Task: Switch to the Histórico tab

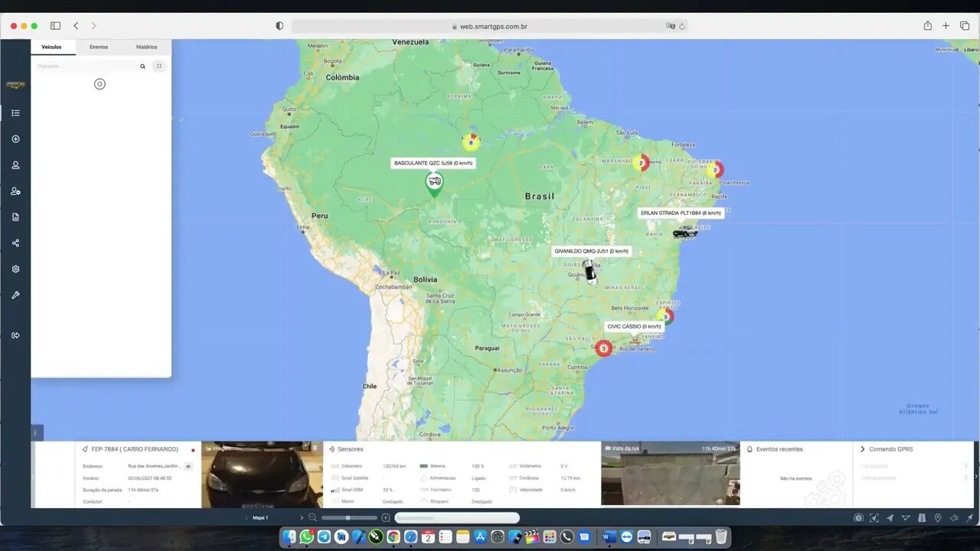Action: (x=147, y=47)
